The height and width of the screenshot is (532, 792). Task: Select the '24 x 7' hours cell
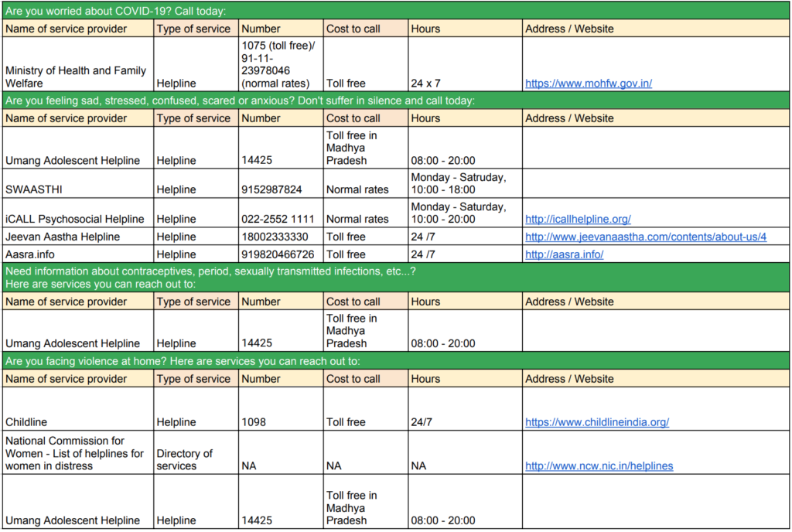(465, 64)
